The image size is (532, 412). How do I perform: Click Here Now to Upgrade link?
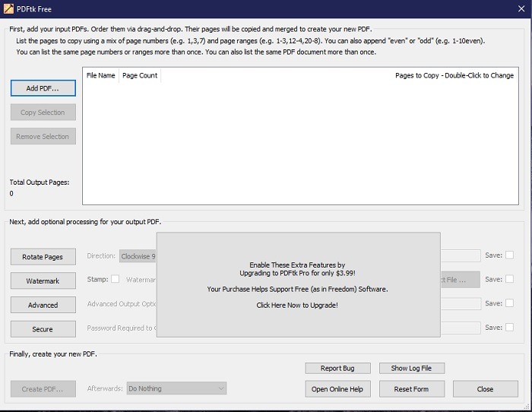pyautogui.click(x=297, y=305)
